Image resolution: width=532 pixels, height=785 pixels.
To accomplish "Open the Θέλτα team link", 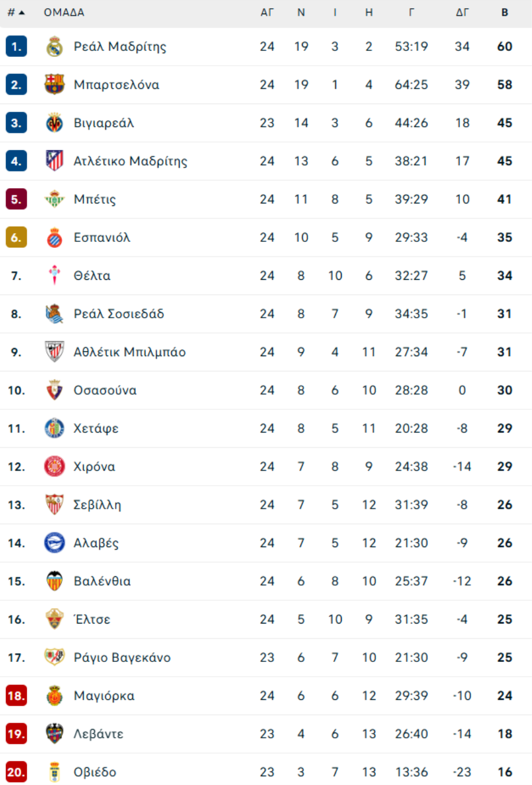I will (x=92, y=276).
